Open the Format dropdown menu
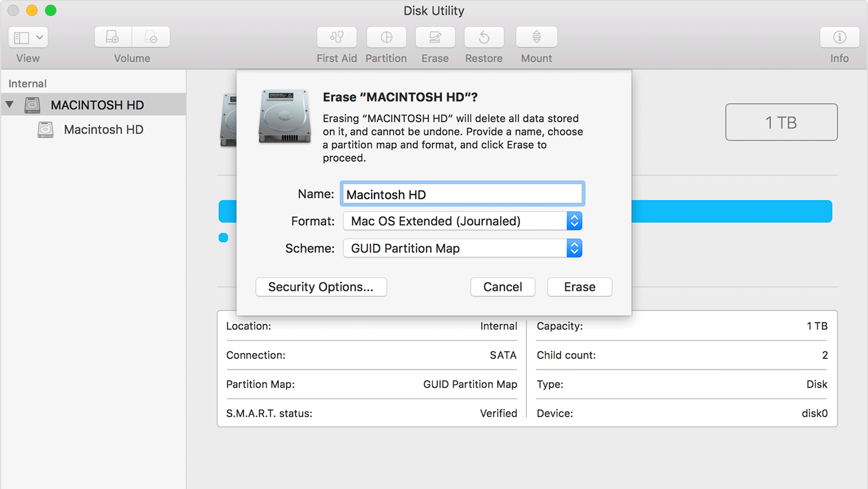The image size is (868, 489). (x=574, y=221)
